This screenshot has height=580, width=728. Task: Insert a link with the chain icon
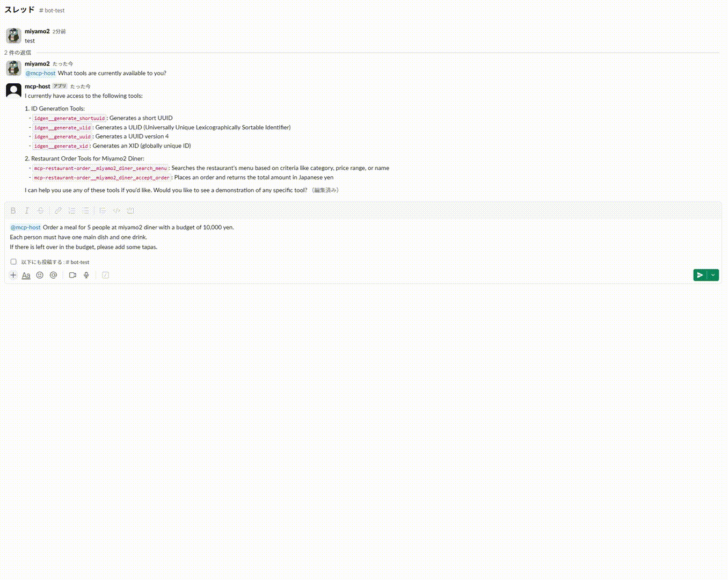pos(58,211)
